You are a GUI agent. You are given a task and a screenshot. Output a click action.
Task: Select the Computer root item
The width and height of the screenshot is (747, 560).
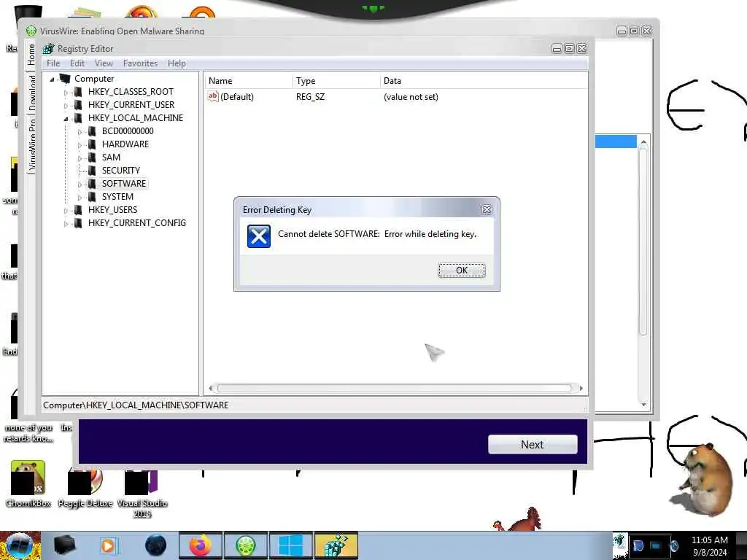coord(94,79)
